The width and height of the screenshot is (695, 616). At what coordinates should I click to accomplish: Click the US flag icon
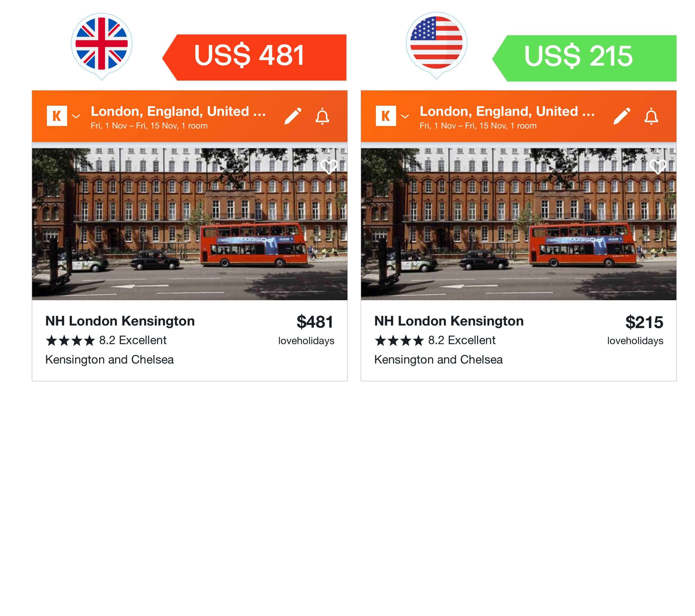[x=436, y=43]
